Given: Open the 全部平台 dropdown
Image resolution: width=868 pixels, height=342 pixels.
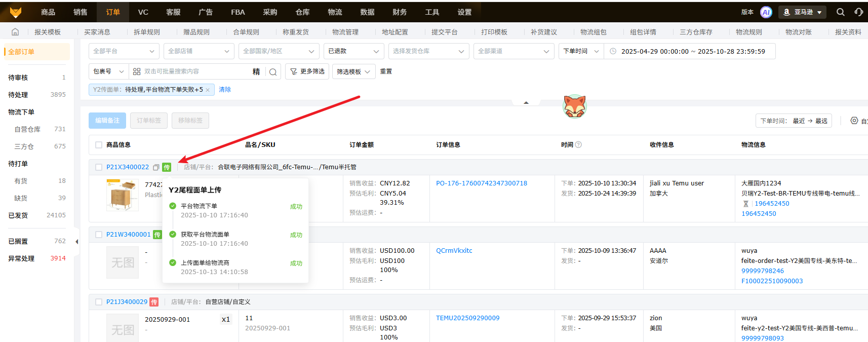Looking at the screenshot, I should point(124,51).
